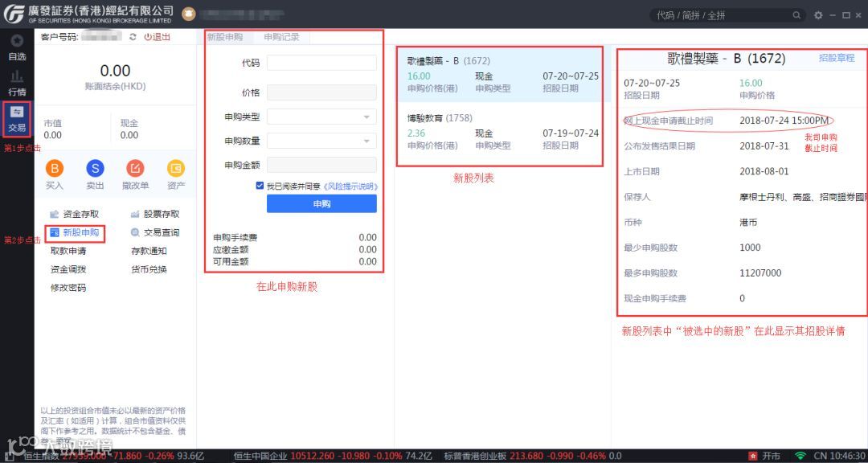
Task: Click the 2018-07-24 15:00PM deadline value
Action: (x=784, y=121)
